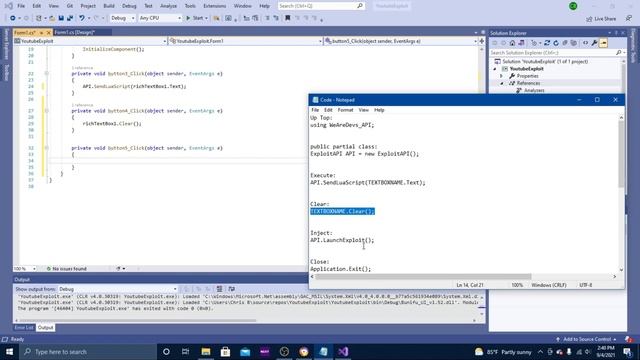Click the Save All icon in toolbar
This screenshot has width=640, height=360.
point(70,18)
